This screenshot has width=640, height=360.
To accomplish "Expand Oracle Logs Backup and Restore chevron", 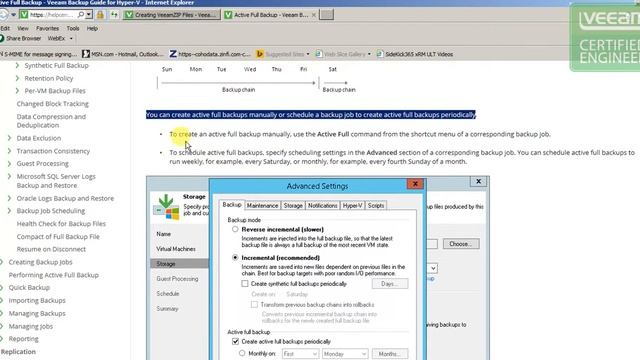I will pos(9,198).
